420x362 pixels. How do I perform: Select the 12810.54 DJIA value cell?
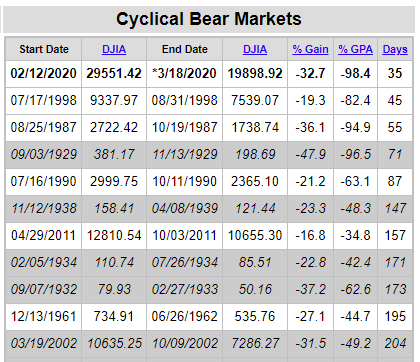coord(114,236)
